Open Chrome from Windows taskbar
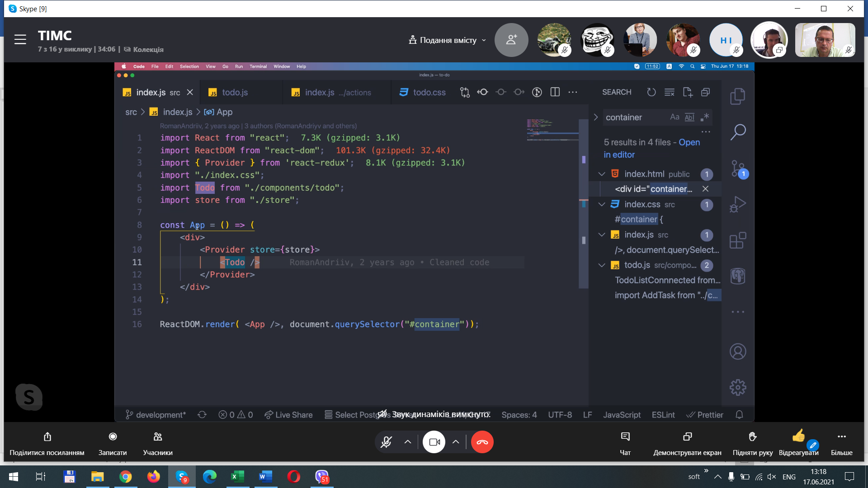The width and height of the screenshot is (868, 488). (126, 477)
